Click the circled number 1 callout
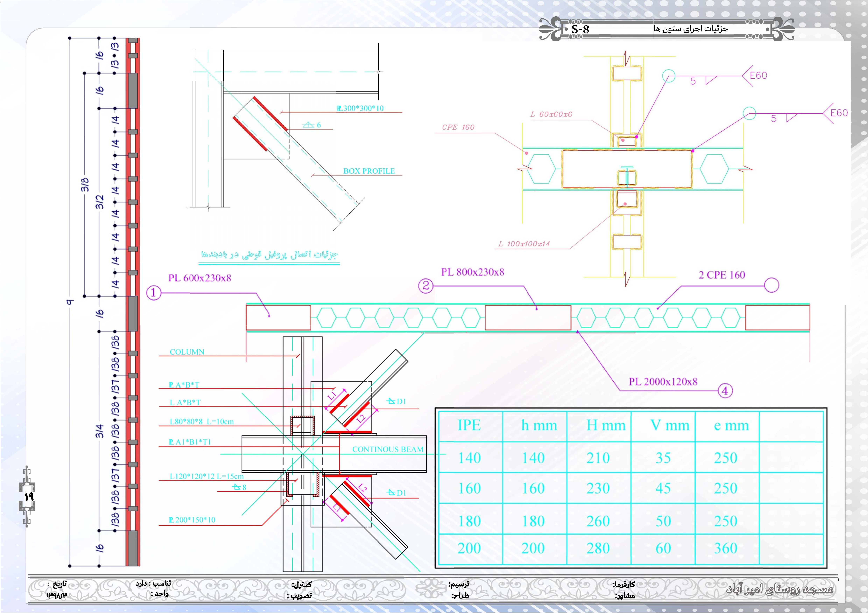The width and height of the screenshot is (868, 614). 153,293
